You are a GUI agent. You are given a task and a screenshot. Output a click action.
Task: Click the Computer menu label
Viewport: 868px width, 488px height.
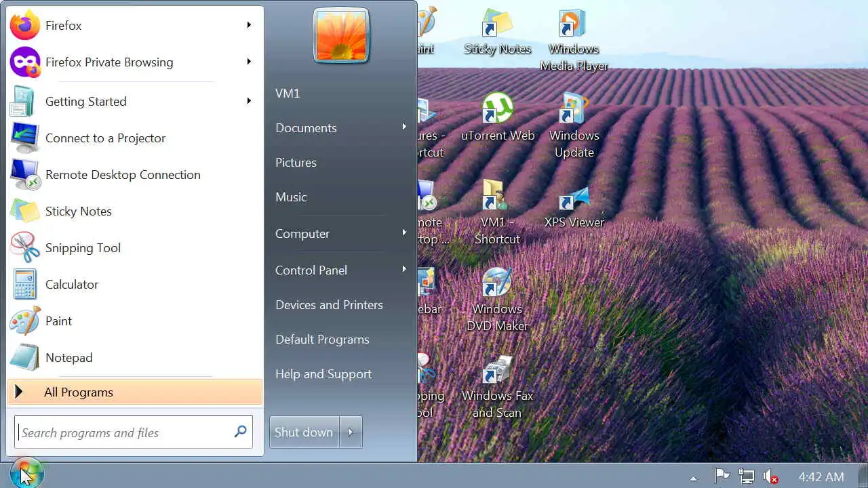[302, 234]
